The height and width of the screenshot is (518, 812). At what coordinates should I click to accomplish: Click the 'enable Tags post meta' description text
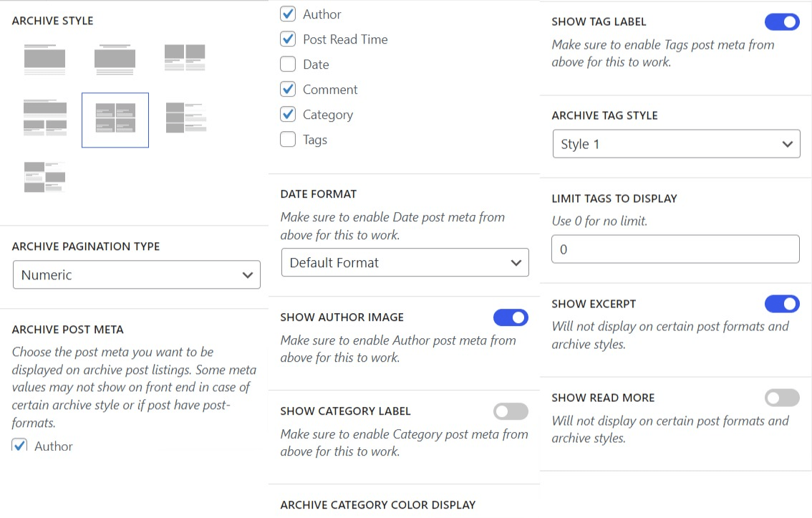point(663,53)
